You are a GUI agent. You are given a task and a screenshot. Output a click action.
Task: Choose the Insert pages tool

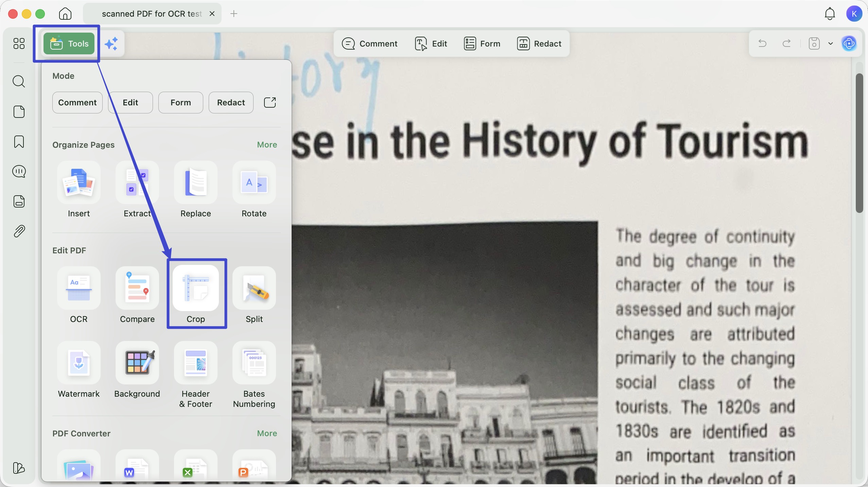[79, 190]
